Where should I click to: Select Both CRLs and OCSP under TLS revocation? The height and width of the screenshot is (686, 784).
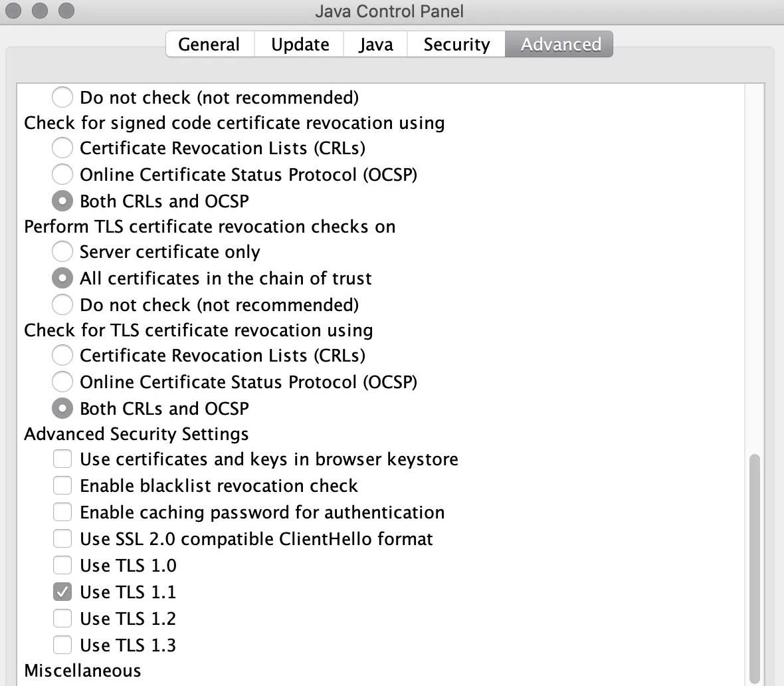(x=62, y=408)
